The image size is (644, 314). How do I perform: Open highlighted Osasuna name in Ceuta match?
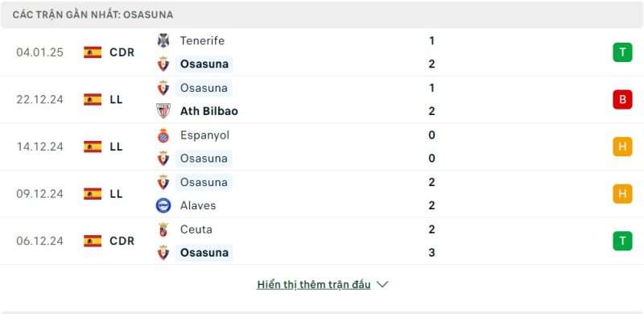coord(204,253)
